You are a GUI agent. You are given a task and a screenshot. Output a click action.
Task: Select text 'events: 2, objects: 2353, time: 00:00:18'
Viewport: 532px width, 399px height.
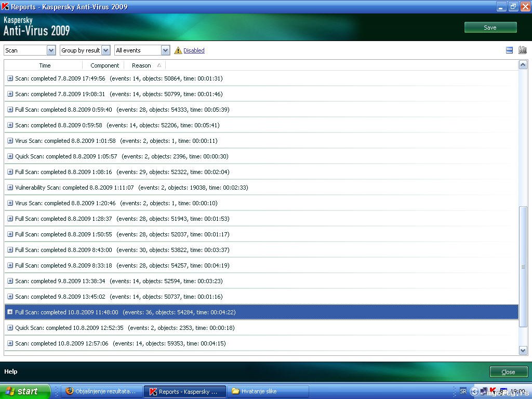(x=181, y=328)
